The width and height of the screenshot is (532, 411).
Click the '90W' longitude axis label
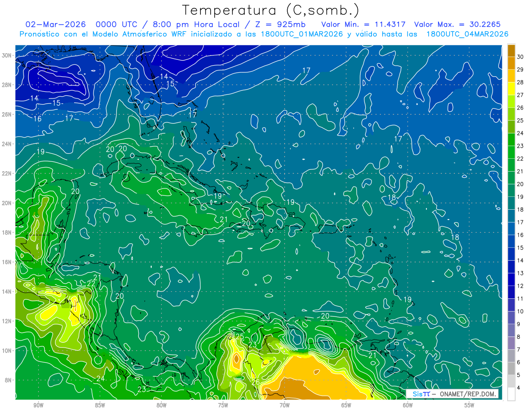(x=38, y=405)
